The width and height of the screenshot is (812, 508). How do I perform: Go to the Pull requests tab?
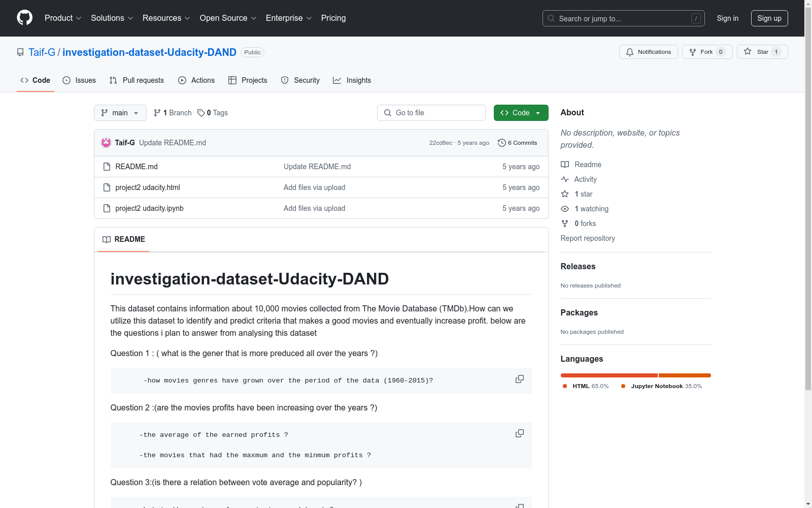tap(137, 80)
